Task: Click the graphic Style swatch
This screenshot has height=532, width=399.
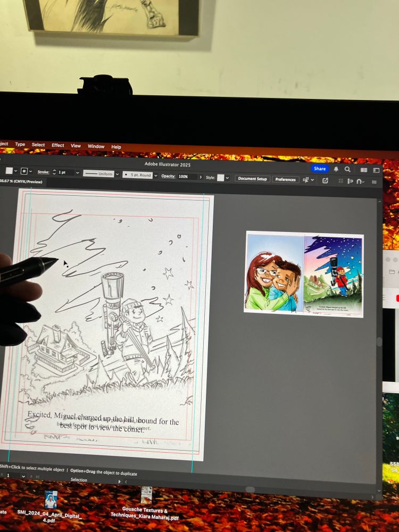Action: point(221,178)
